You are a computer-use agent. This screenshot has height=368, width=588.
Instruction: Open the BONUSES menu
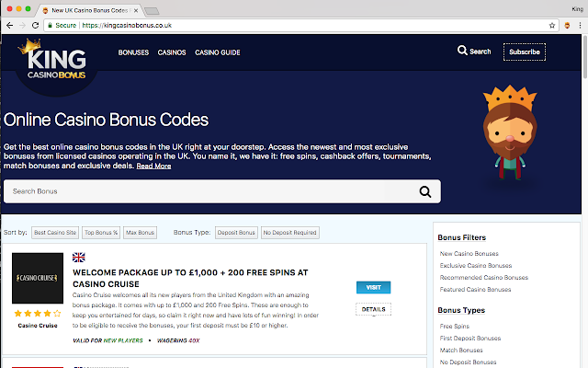133,52
